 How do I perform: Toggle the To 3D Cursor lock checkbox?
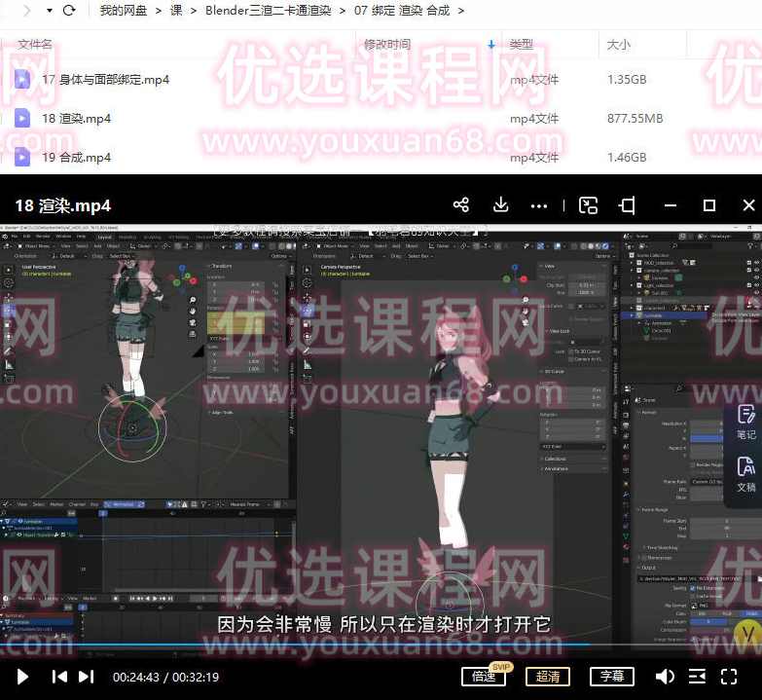coord(571,350)
